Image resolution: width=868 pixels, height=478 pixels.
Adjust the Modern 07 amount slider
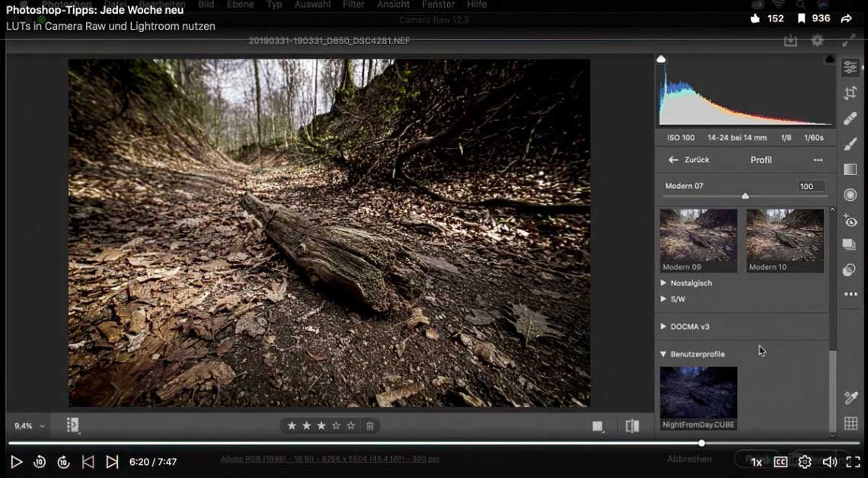click(745, 196)
